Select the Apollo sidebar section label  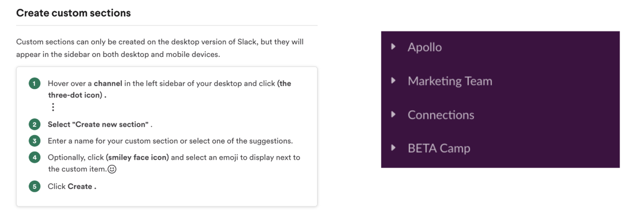(425, 47)
